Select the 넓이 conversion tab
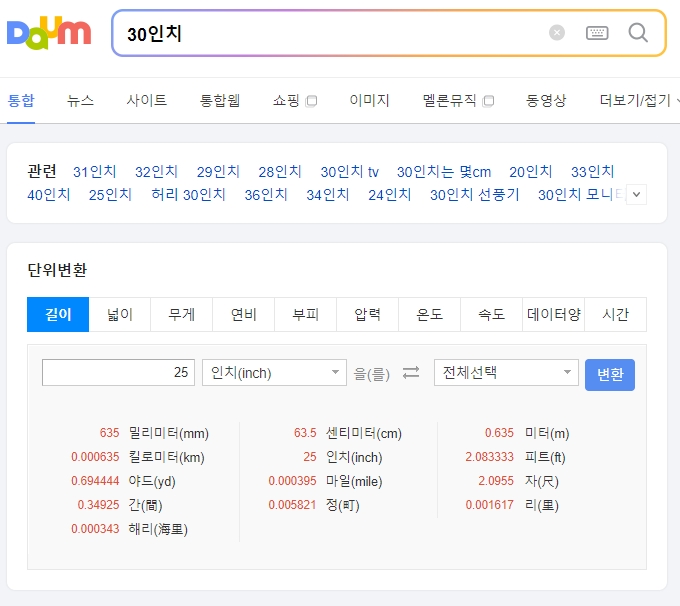 [120, 314]
